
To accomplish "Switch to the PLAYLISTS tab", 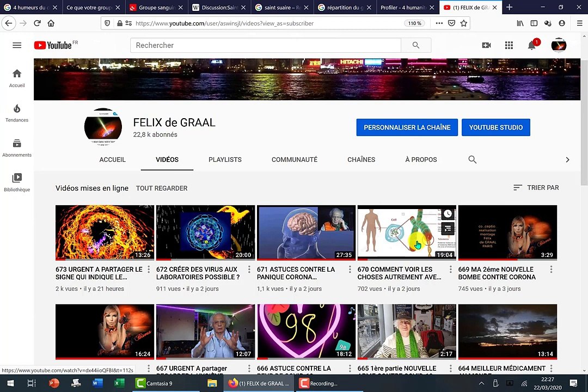I will pyautogui.click(x=225, y=160).
